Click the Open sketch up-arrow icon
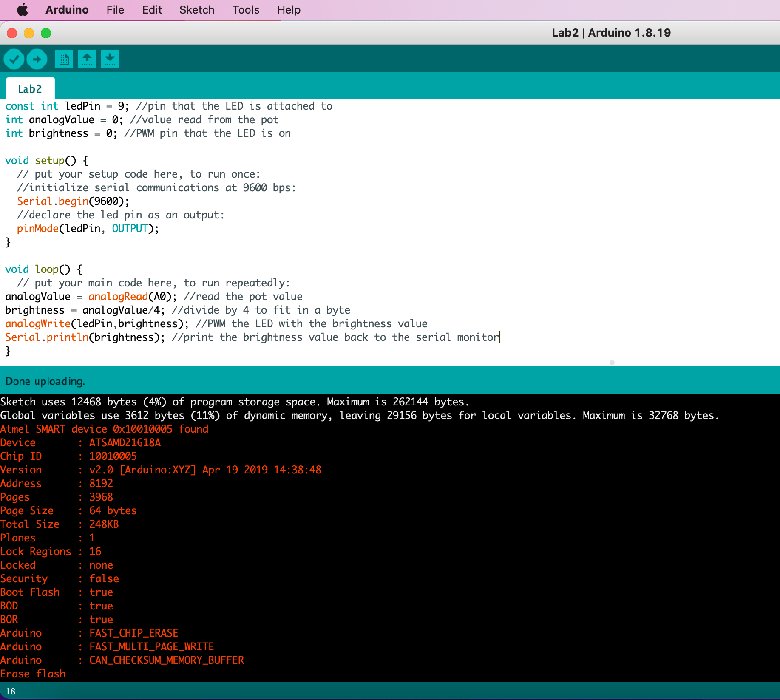The width and height of the screenshot is (780, 700). [87, 59]
